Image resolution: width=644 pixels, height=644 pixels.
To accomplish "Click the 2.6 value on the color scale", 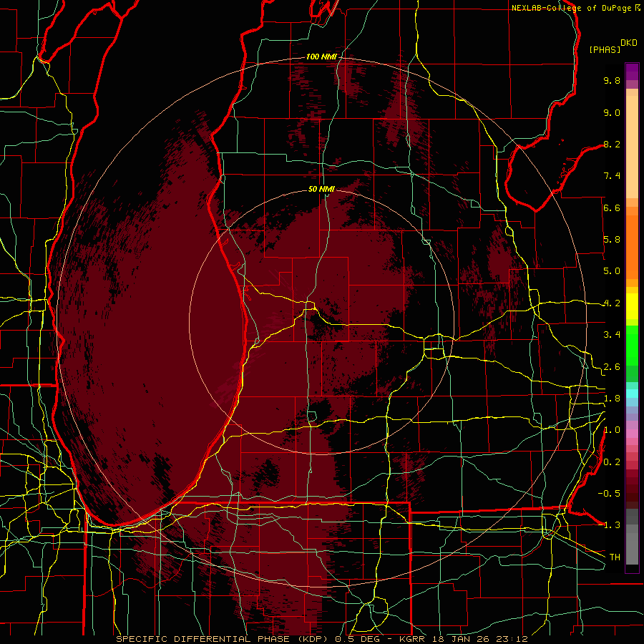I will (612, 367).
